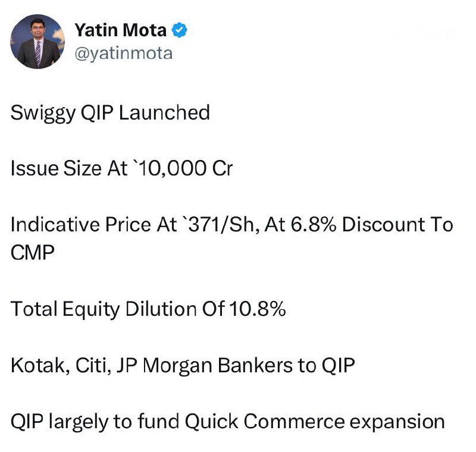Viewport: 476px width, 452px height.
Task: Click the blue verified badge
Action: (180, 30)
